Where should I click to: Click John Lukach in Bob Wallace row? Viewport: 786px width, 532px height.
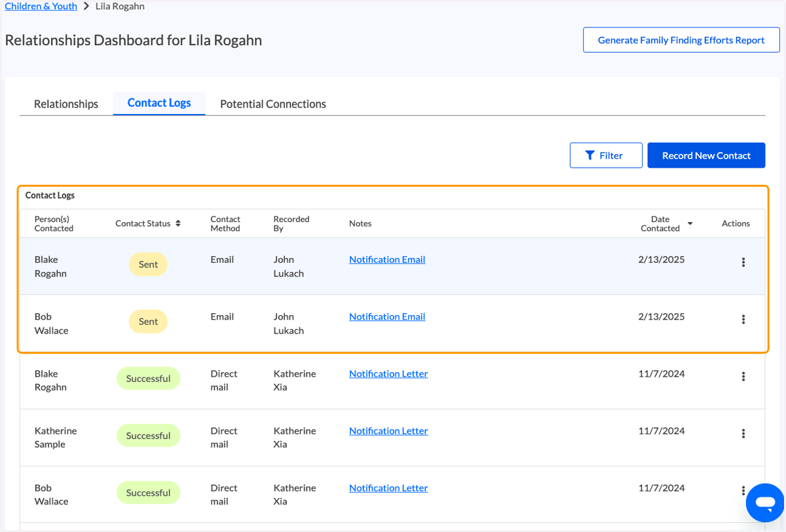288,323
